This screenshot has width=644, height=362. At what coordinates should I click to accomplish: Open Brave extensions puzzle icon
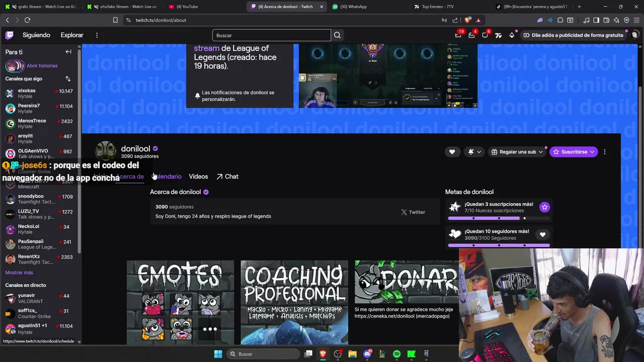tap(560, 20)
